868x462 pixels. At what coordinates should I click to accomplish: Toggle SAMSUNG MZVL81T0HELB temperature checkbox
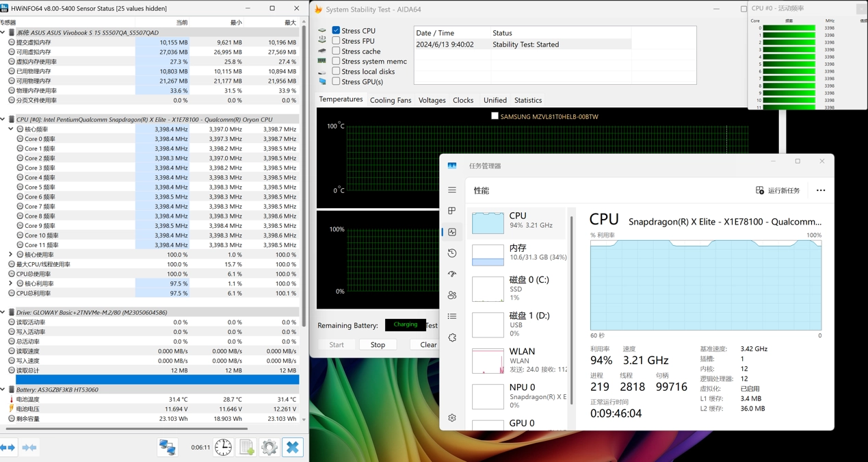point(495,116)
